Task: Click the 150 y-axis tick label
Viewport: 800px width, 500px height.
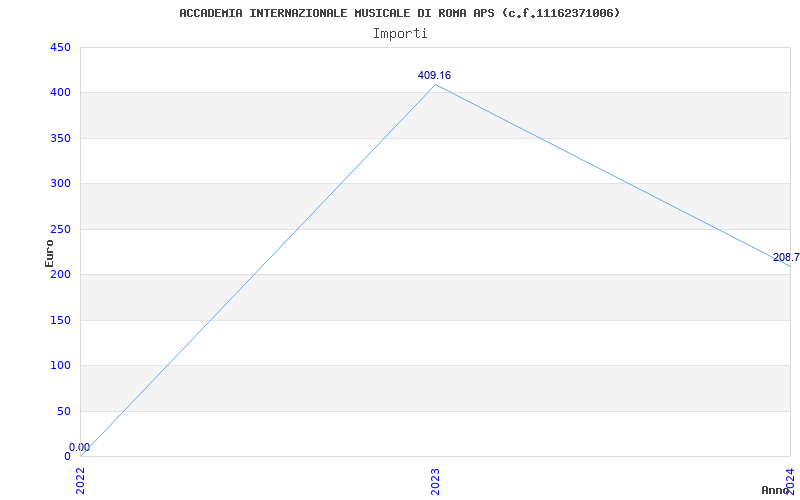Action: click(60, 320)
